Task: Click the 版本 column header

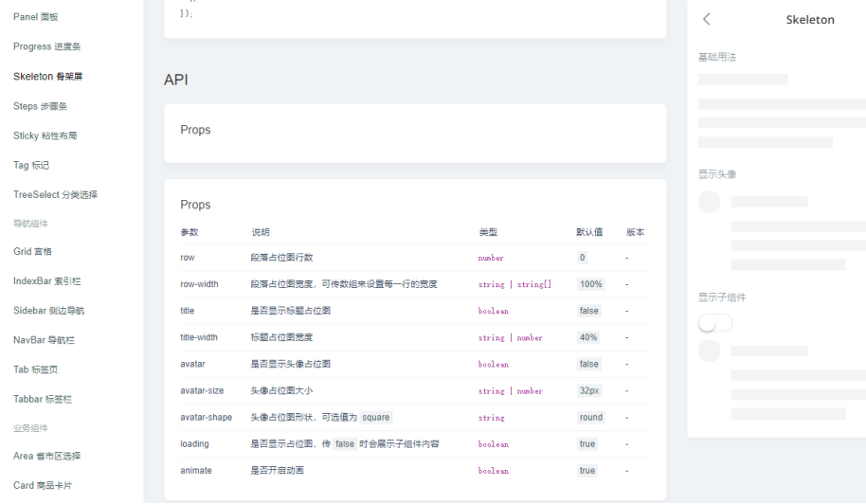Action: pyautogui.click(x=635, y=232)
